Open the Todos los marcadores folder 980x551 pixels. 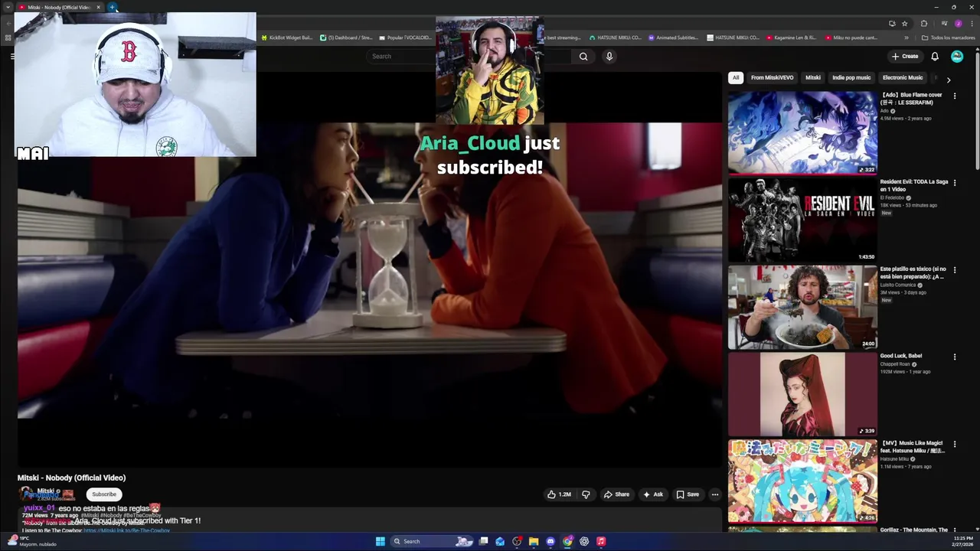tap(948, 37)
